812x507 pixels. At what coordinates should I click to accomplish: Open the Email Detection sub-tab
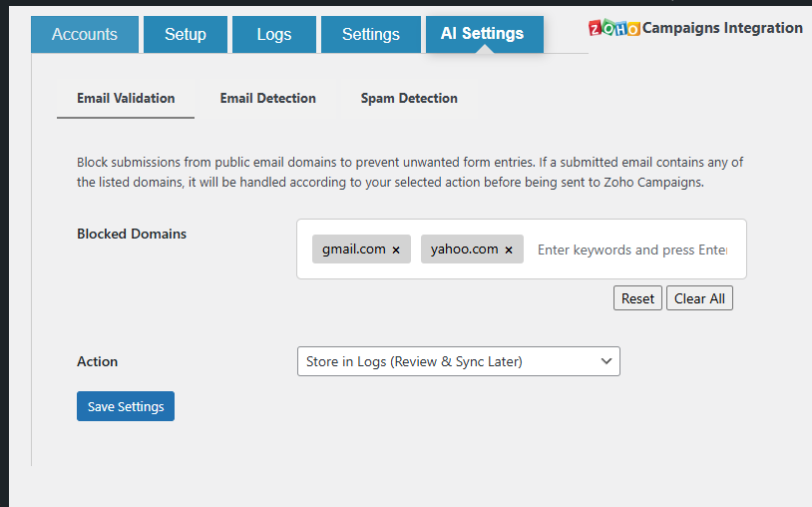tap(267, 99)
